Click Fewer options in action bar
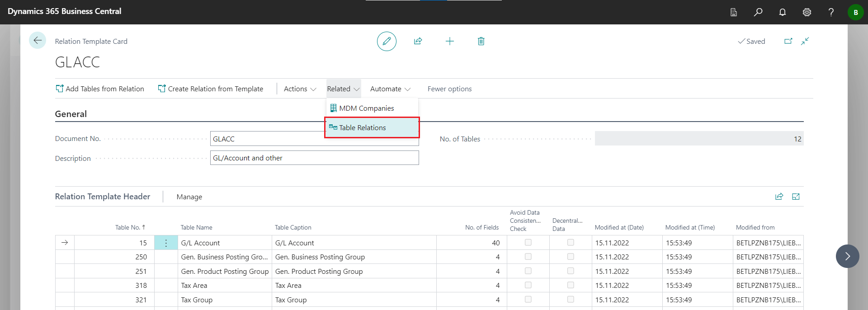Image resolution: width=868 pixels, height=310 pixels. [x=449, y=89]
